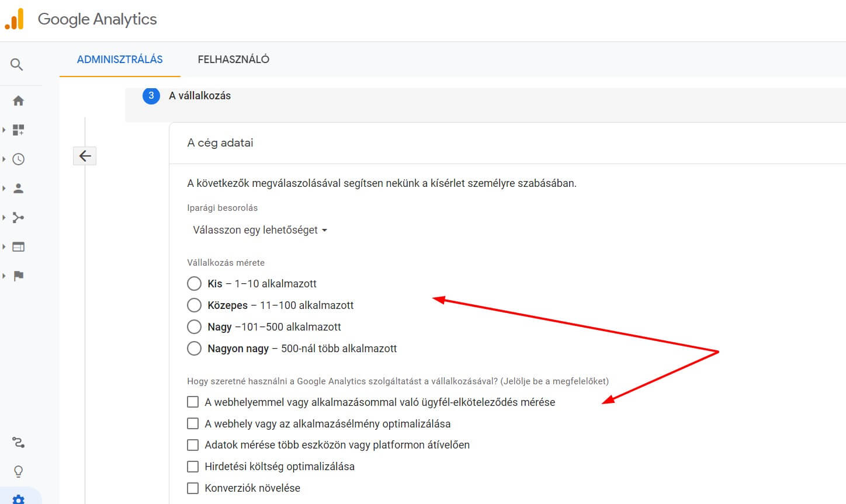Expand the Conversions flag sidebar arrow
846x504 pixels.
coord(4,276)
